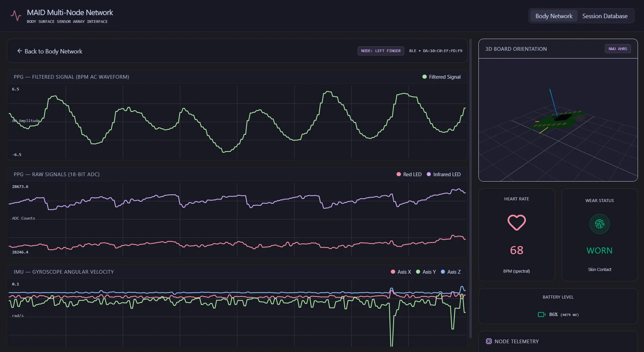
Task: Click the PPG — RAW SIGNALS chart title
Action: coord(56,174)
